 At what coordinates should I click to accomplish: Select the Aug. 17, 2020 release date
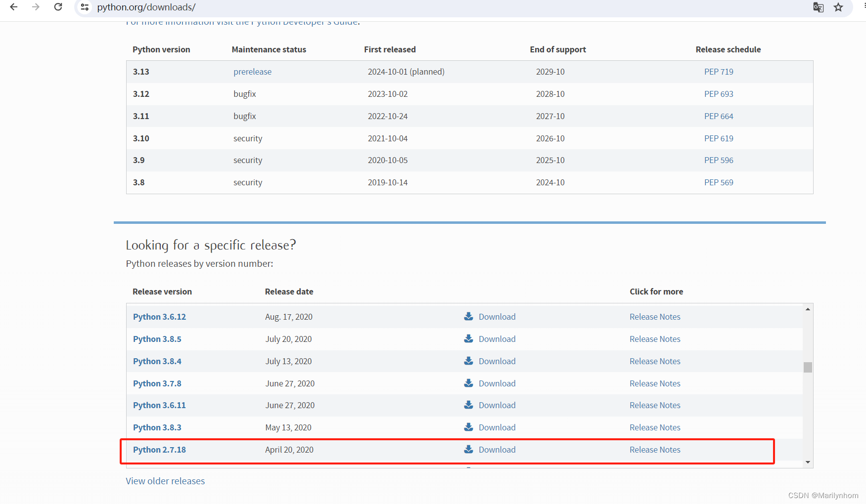pyautogui.click(x=289, y=317)
